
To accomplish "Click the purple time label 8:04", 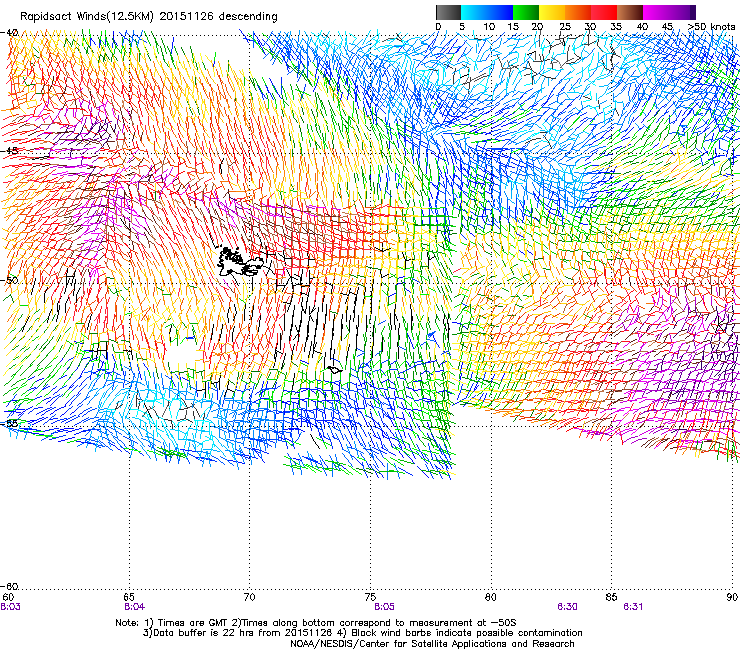I will [135, 607].
